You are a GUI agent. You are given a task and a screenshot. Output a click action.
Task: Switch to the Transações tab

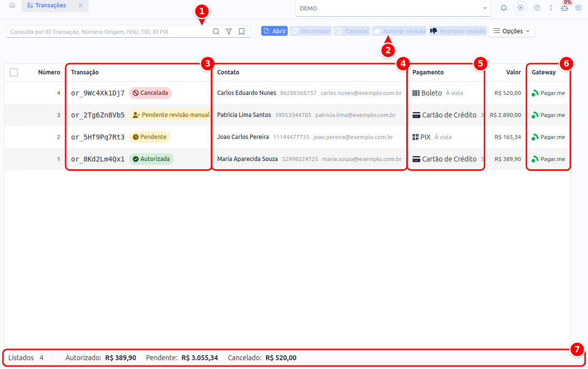click(47, 5)
